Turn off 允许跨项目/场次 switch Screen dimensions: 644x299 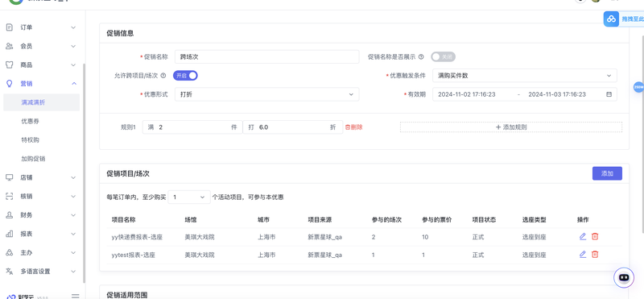pyautogui.click(x=185, y=76)
